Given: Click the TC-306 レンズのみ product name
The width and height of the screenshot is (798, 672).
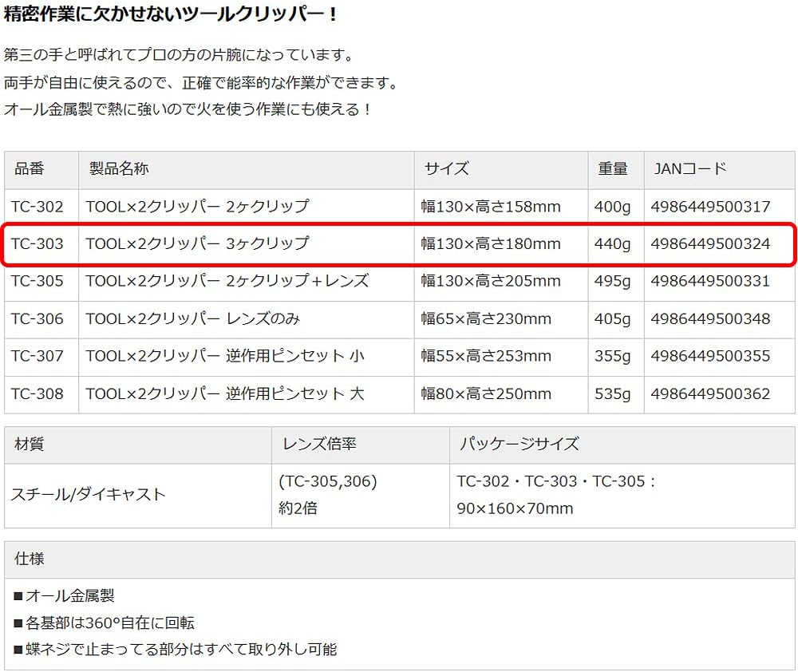Looking at the screenshot, I should click(x=193, y=318).
